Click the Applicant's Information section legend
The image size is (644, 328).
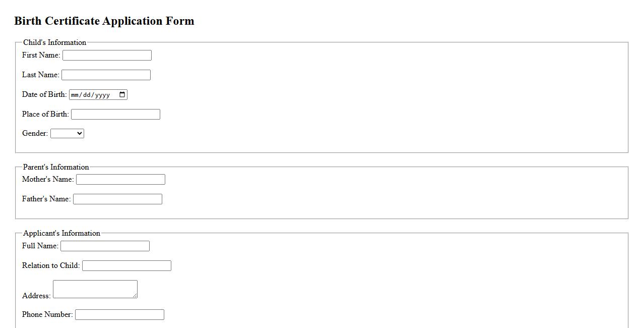(61, 233)
